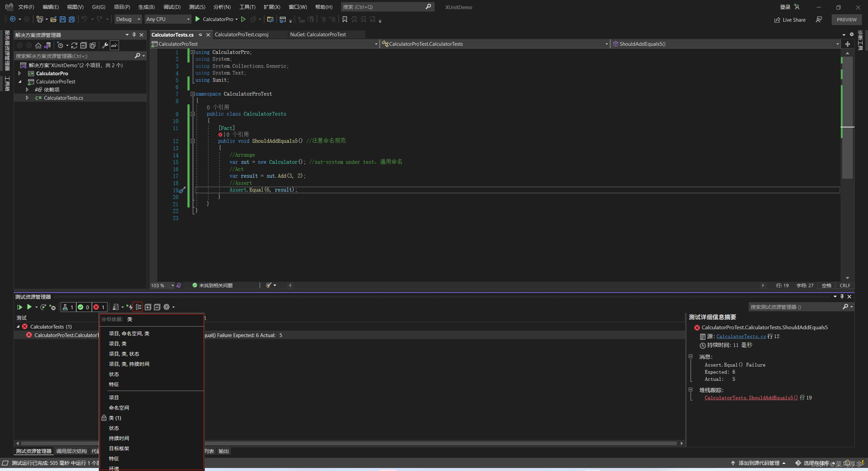Image resolution: width=868 pixels, height=471 pixels.
Task: Toggle the passed tests filter showing 0
Action: coord(83,307)
